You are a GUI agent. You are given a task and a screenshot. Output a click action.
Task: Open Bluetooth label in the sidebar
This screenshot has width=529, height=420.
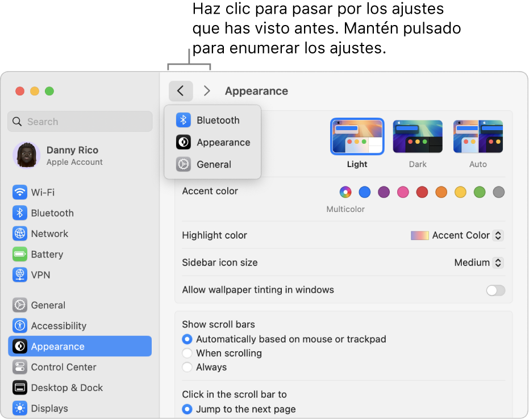[52, 213]
